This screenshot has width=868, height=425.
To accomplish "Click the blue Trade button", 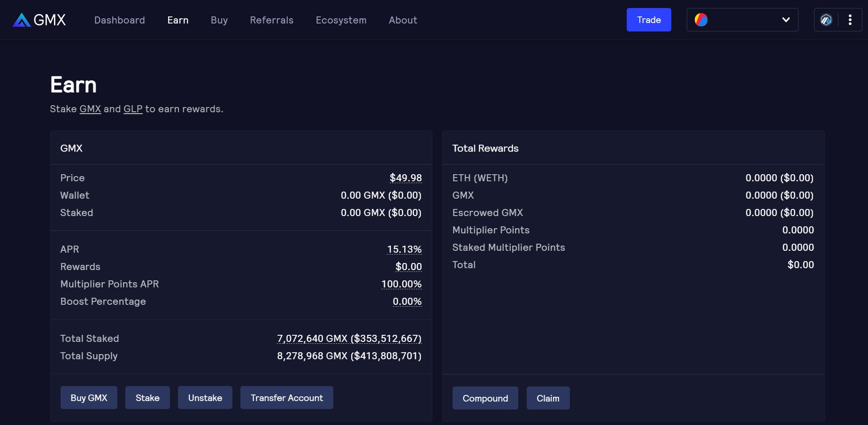I will (x=649, y=20).
